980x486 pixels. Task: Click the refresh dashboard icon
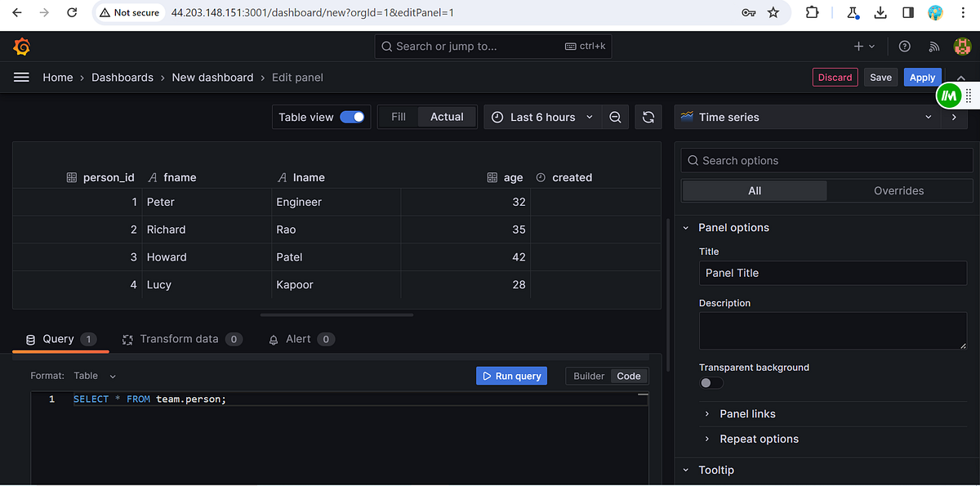point(648,116)
